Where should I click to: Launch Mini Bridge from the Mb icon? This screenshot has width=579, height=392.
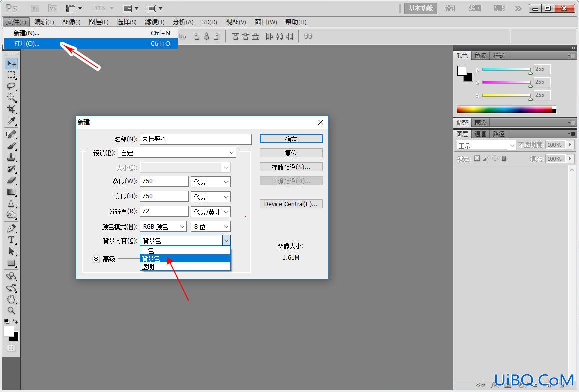(x=53, y=8)
